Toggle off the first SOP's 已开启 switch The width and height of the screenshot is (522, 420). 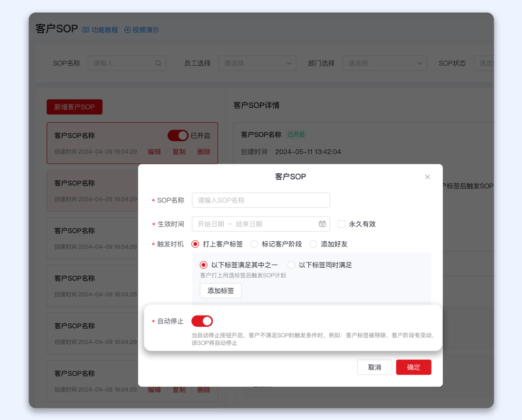click(x=178, y=135)
